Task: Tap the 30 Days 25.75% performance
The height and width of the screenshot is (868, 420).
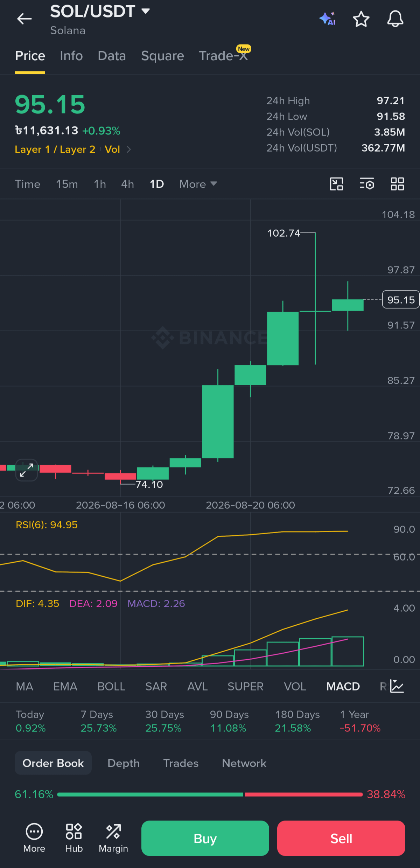Action: tap(164, 721)
